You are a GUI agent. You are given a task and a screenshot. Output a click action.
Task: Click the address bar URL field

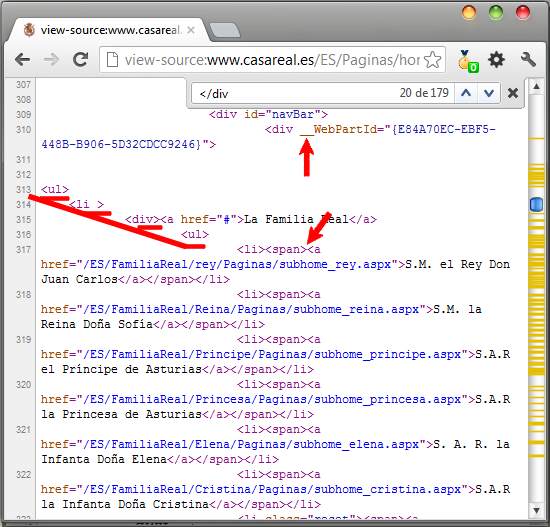[x=272, y=60]
